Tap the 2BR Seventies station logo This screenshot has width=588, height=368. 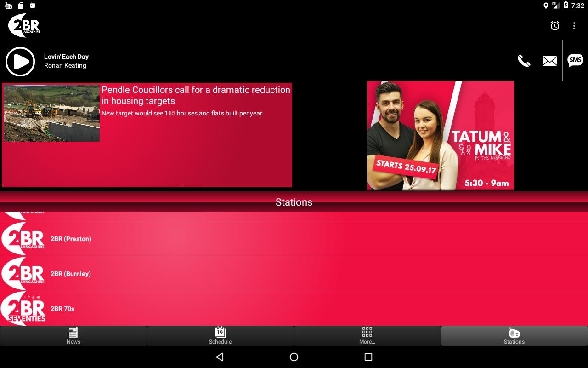23,309
